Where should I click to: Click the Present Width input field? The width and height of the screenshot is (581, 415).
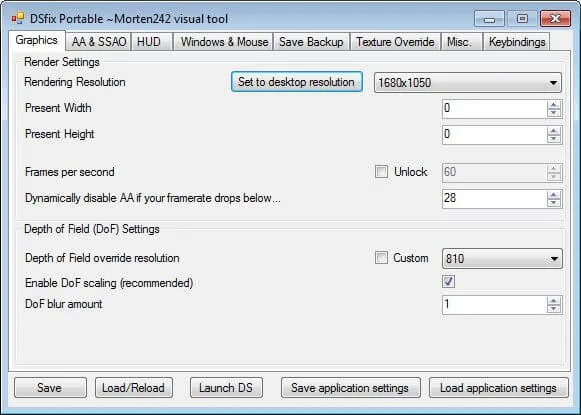(495, 109)
